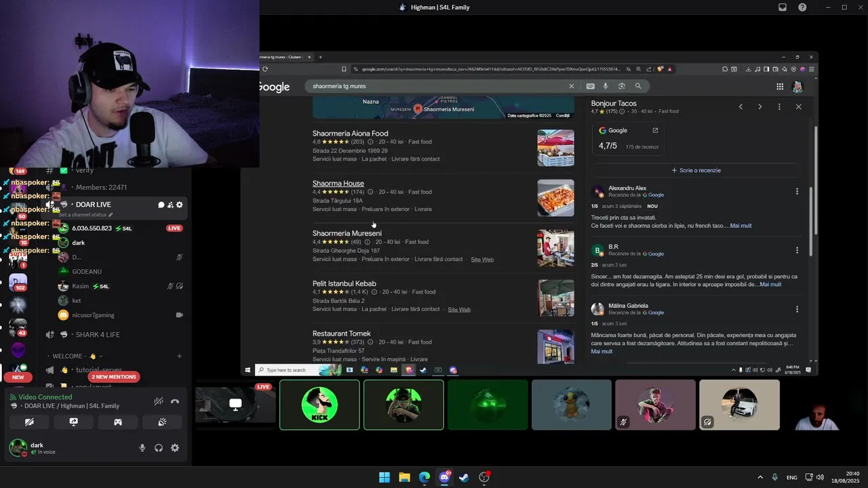Open the Shaormeria Mureseni listing
The image size is (868, 488).
[347, 233]
